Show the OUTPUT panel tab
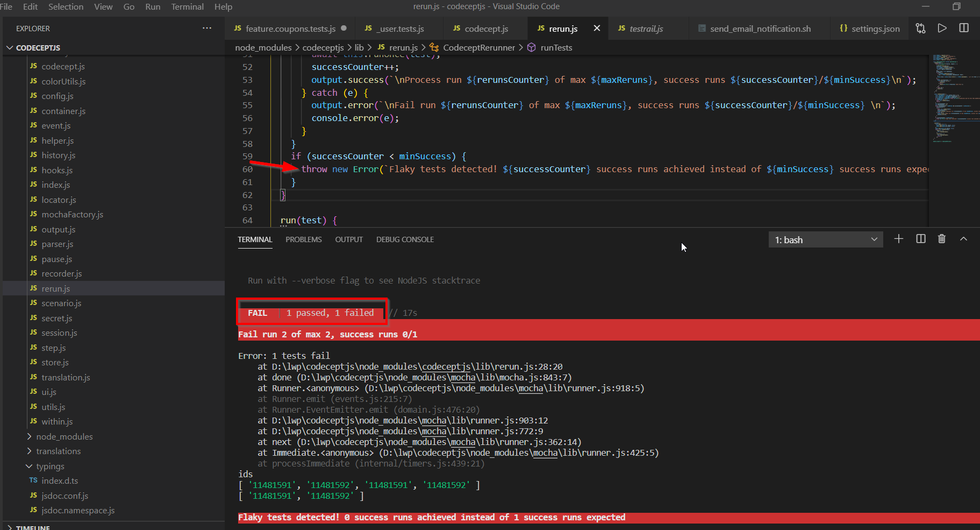This screenshot has height=530, width=980. (x=349, y=239)
